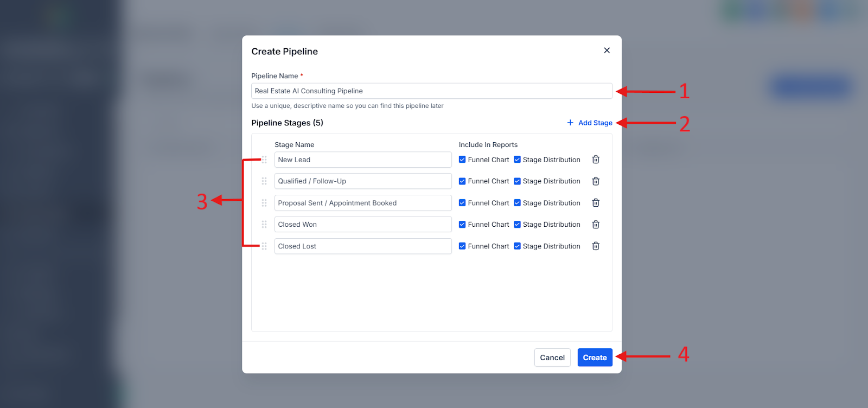Screen dimensions: 868x408
Task: Click the "Add Stage" link
Action: pos(595,123)
